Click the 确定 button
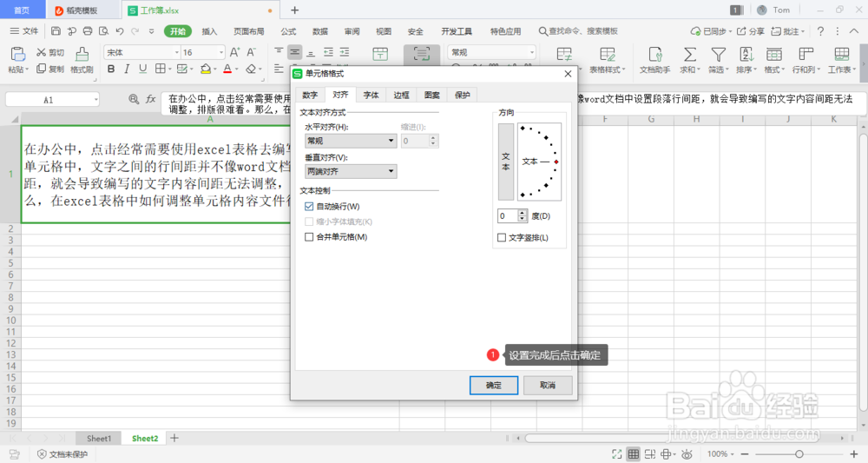The image size is (868, 463). point(494,386)
